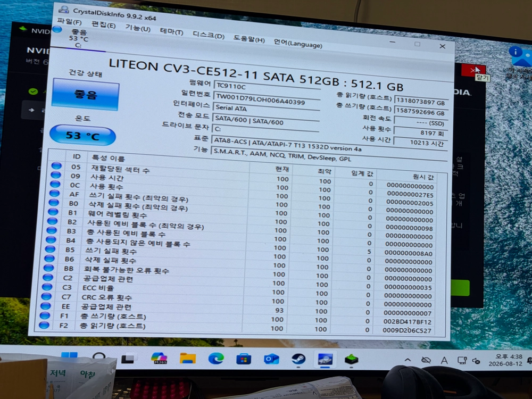Click the total host writes value 1587592696 GB

[x=421, y=112]
